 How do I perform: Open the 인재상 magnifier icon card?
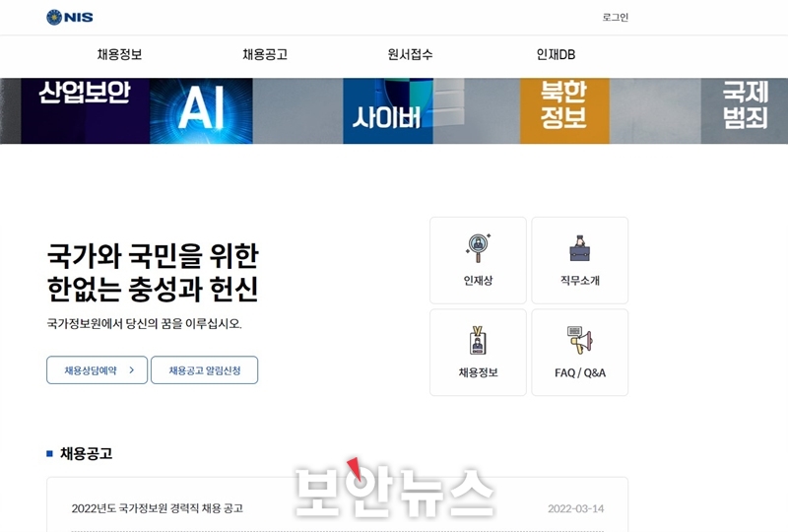tap(478, 260)
